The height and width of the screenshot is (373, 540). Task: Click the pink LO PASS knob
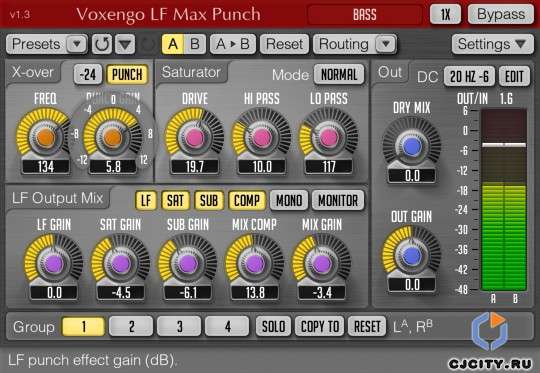click(x=329, y=137)
